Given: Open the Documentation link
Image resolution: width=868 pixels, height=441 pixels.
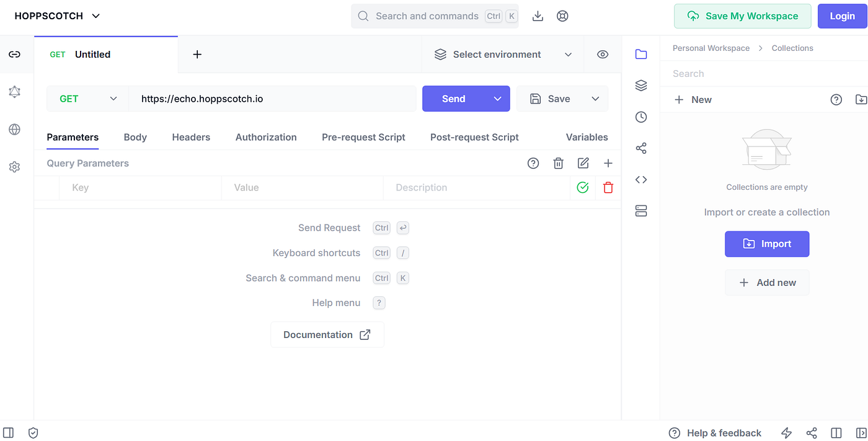Looking at the screenshot, I should click(x=327, y=334).
